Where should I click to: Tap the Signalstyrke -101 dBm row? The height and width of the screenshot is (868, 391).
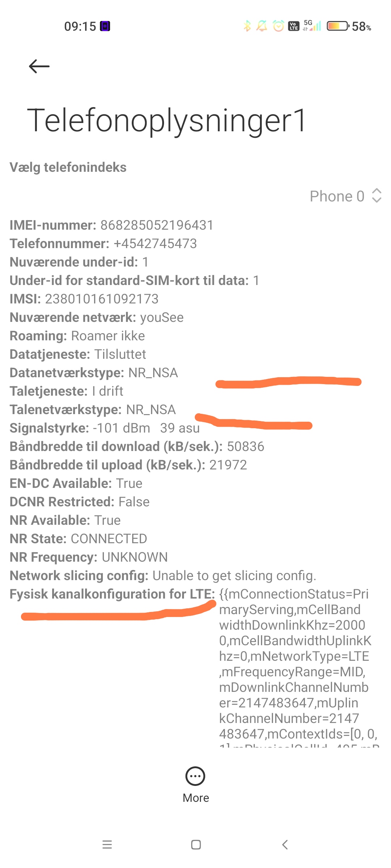coord(105,428)
